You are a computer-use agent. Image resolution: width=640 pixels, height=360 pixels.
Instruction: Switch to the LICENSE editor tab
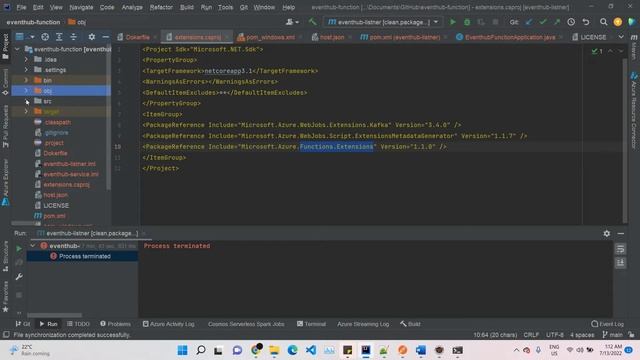(x=593, y=37)
